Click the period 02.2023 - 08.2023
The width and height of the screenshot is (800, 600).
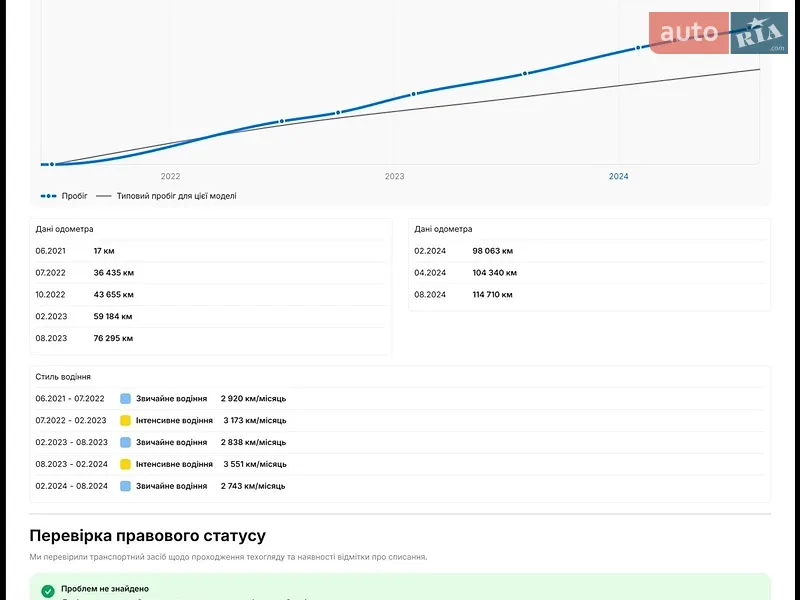click(71, 442)
